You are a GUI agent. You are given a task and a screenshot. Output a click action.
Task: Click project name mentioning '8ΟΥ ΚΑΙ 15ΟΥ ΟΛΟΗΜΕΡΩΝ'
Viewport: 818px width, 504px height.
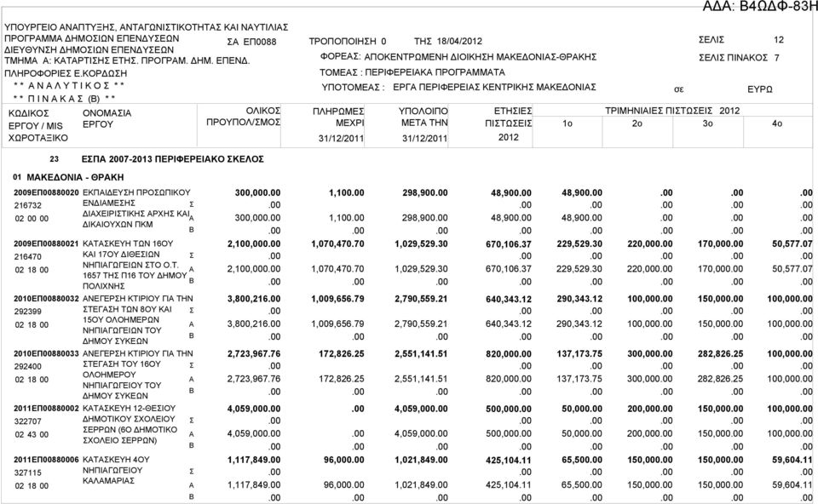point(138,319)
